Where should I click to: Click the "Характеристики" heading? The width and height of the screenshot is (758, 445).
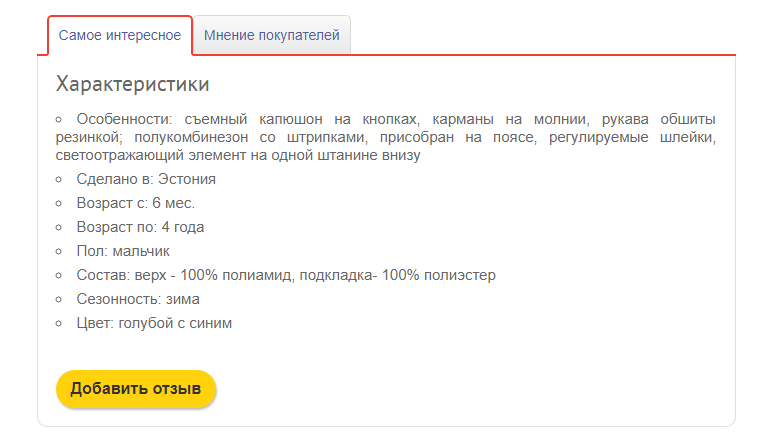(133, 83)
